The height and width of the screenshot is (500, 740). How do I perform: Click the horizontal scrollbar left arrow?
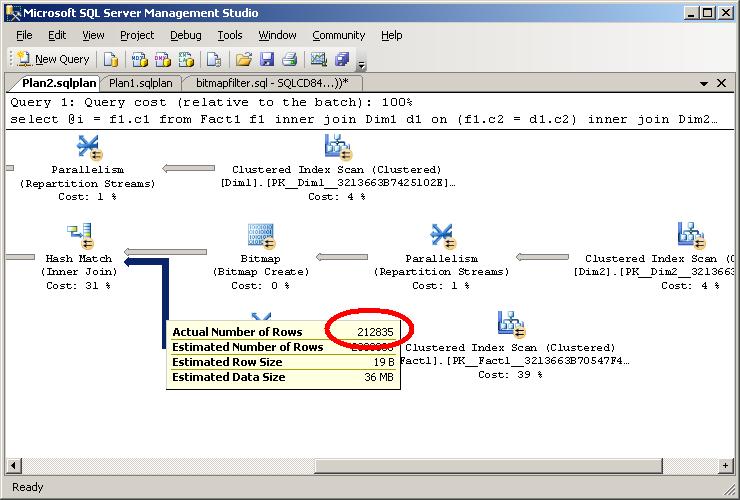click(13, 466)
